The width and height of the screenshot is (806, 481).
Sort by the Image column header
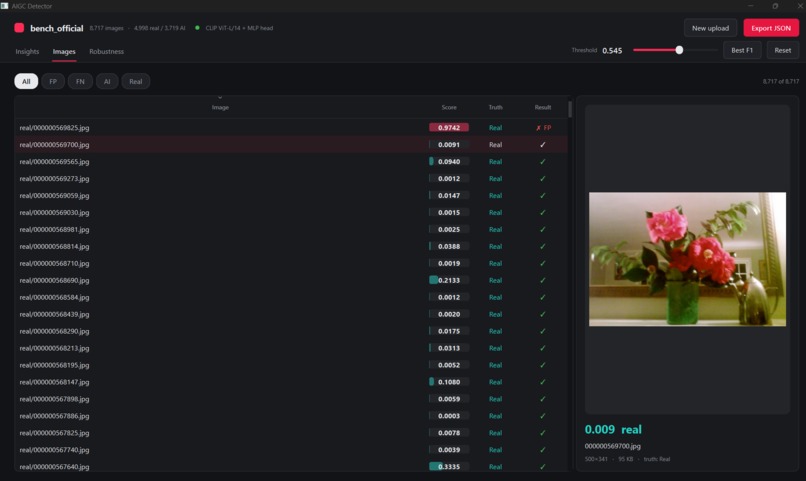coord(220,107)
